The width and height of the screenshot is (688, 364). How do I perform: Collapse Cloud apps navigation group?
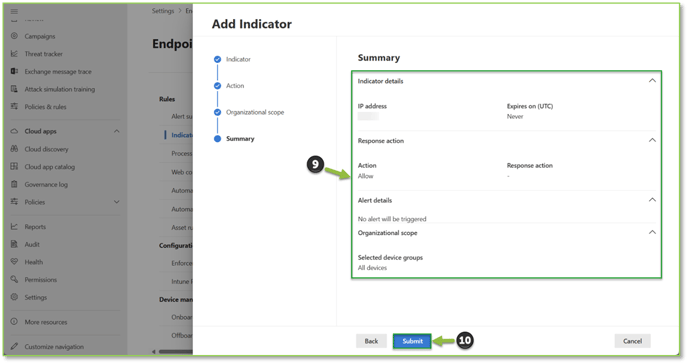pyautogui.click(x=117, y=131)
